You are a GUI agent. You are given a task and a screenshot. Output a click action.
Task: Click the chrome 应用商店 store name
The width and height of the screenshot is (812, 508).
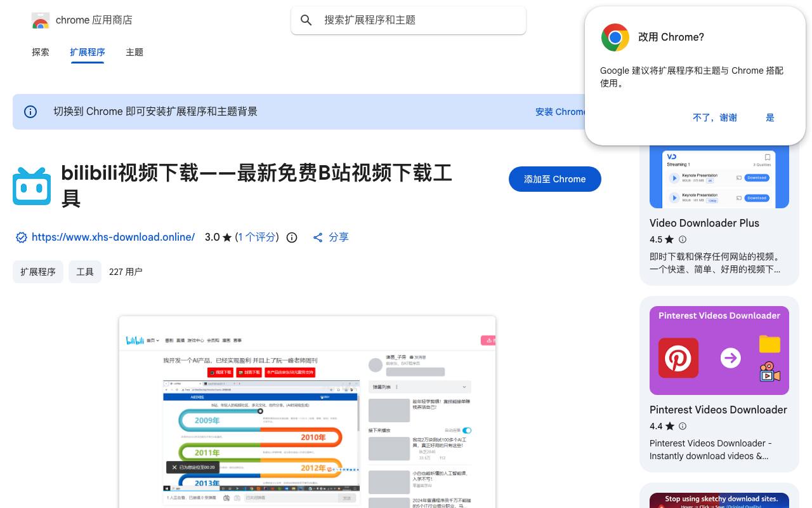coord(94,20)
